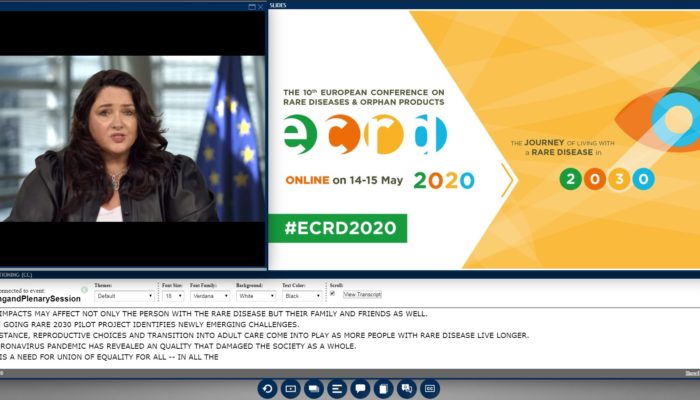The height and width of the screenshot is (400, 700).
Task: Open the Text Color dropdown showing Black
Action: tap(302, 296)
